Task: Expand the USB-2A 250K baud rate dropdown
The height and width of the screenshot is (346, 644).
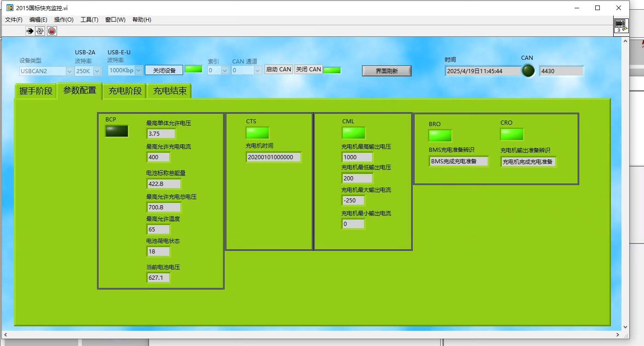Action: click(x=88, y=71)
